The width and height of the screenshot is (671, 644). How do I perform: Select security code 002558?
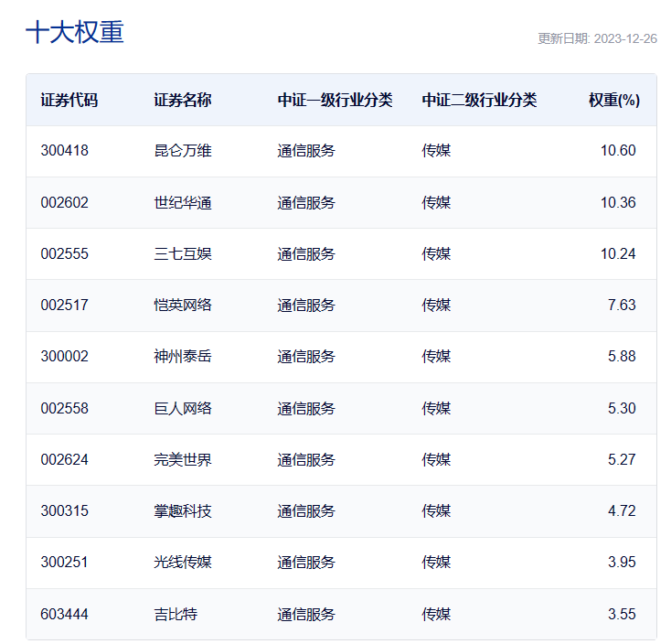[x=65, y=409]
